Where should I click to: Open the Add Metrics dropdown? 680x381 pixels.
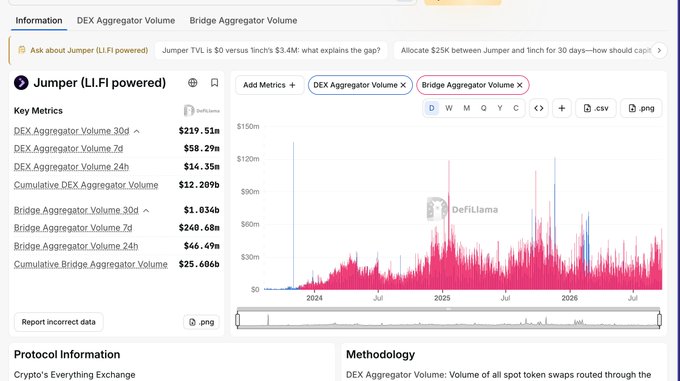[x=269, y=85]
